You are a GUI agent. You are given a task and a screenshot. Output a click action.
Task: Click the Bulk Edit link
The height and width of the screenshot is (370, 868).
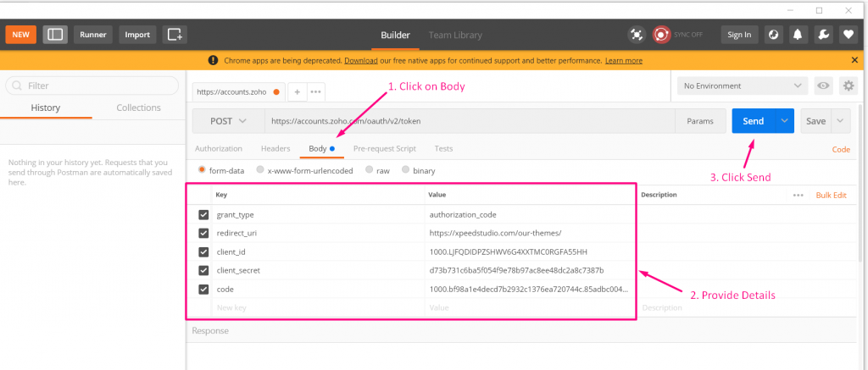(x=831, y=196)
